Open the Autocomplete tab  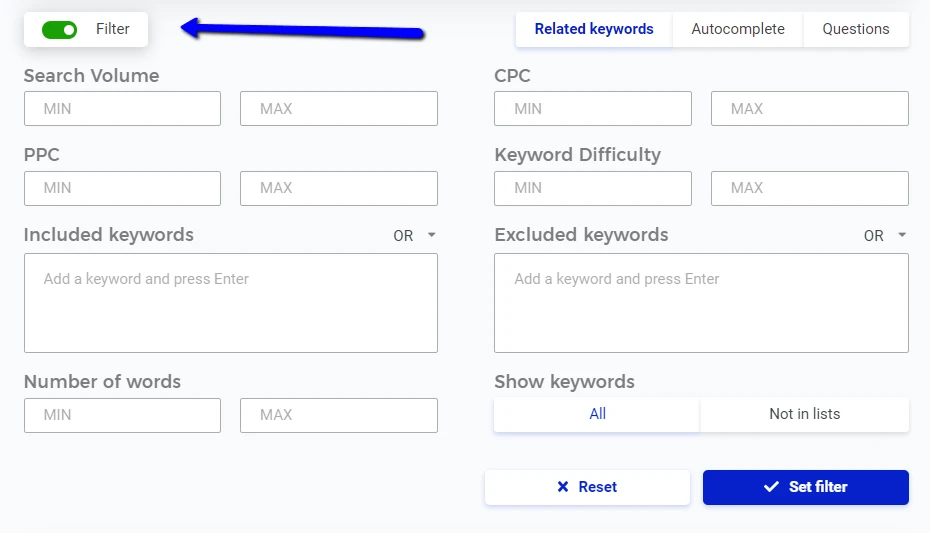(738, 29)
